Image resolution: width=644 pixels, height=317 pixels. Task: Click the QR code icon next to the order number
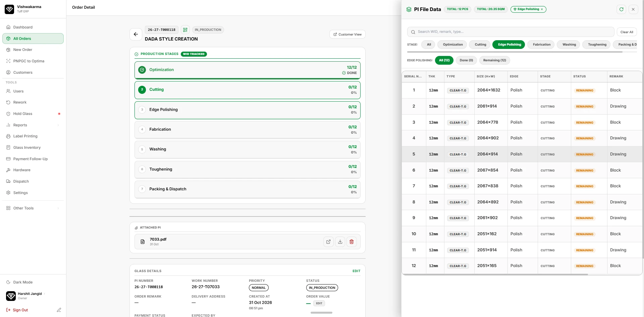(185, 30)
